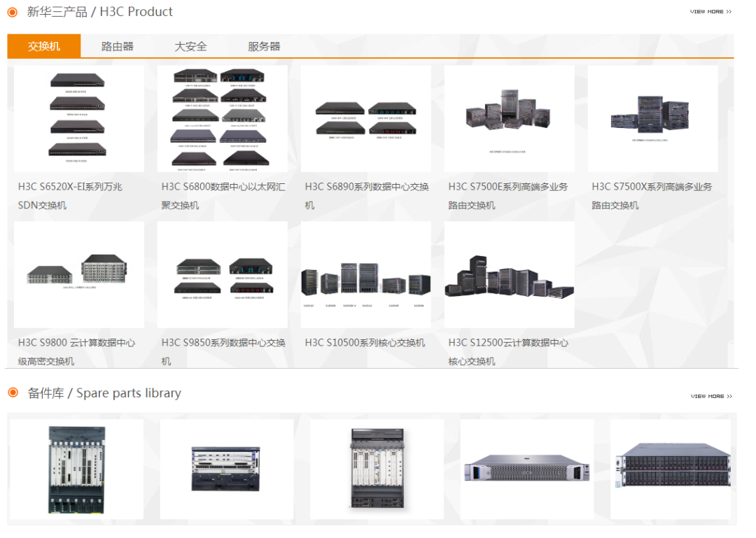Click the H3C S6520X-EI系列万兆 SDN交换机 title
Image resolution: width=756 pixels, height=538 pixels.
[71, 196]
